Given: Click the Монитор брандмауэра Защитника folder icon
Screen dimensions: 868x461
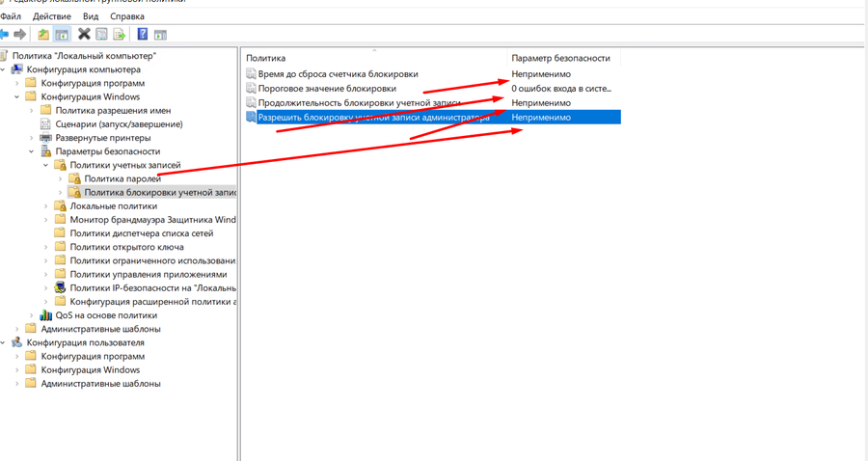Looking at the screenshot, I should point(61,220).
